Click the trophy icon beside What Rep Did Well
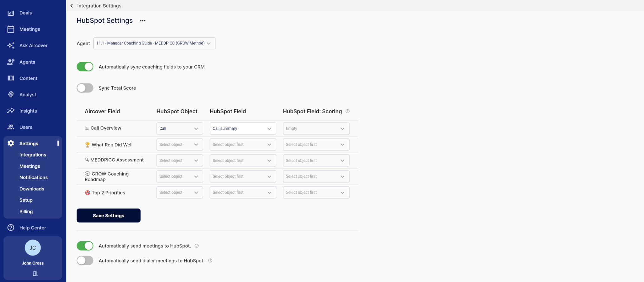The width and height of the screenshot is (644, 282). [87, 145]
